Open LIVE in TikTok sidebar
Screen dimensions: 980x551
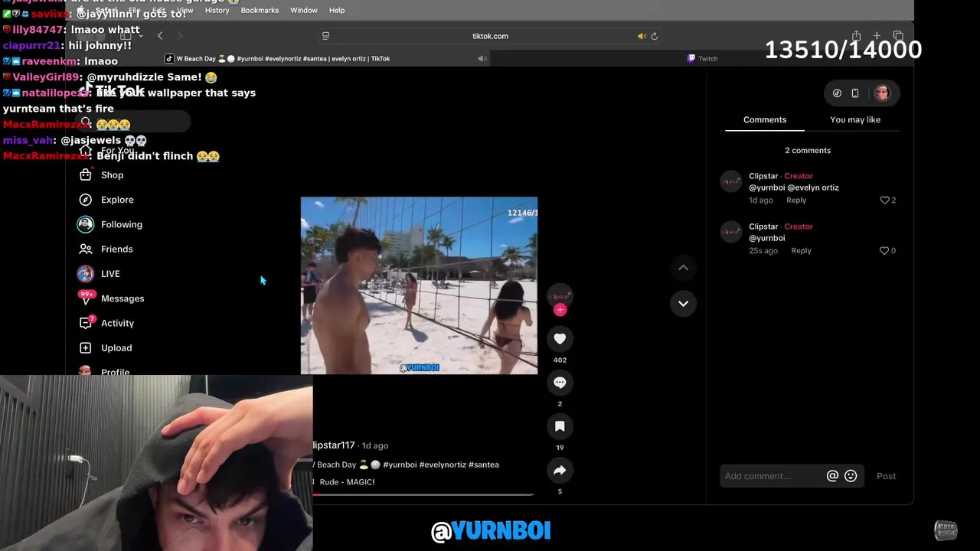110,274
